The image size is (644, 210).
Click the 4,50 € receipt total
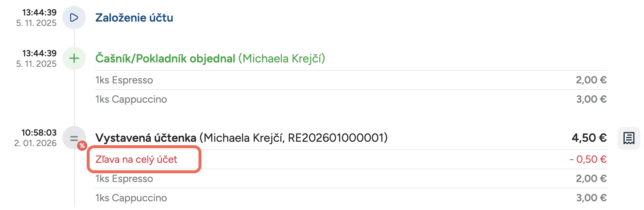pyautogui.click(x=589, y=138)
